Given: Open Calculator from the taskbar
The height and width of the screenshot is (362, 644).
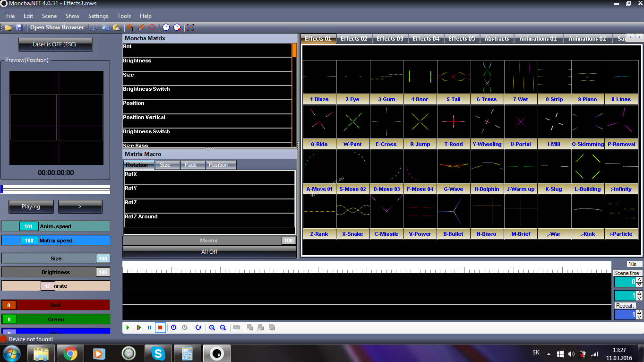Looking at the screenshot, I should point(188,353).
